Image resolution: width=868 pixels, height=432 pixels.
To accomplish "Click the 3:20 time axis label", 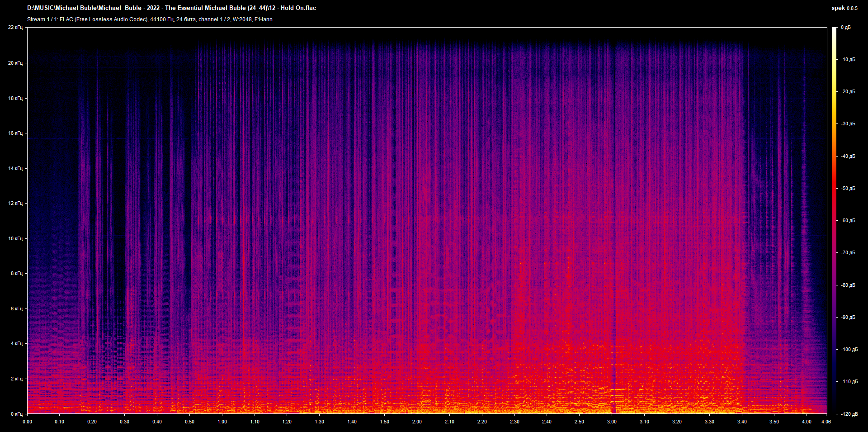I will [677, 422].
